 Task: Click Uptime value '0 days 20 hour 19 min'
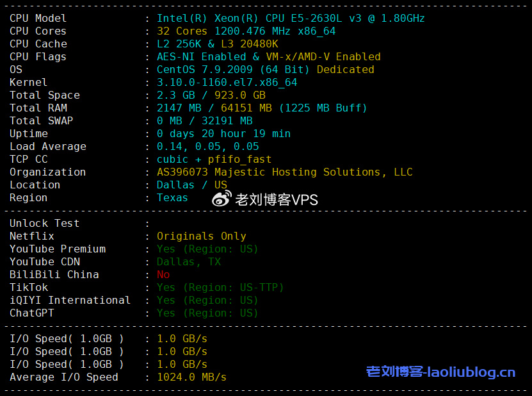tap(223, 134)
